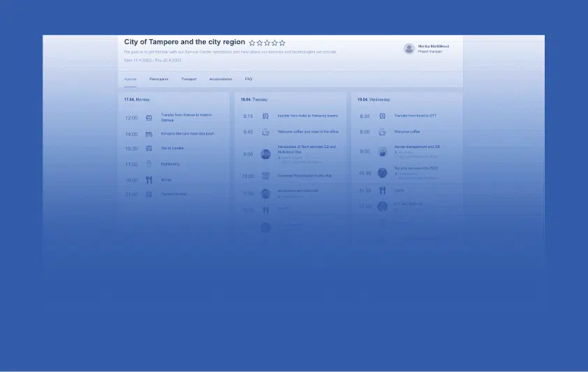Click the lunch icon at Wednesday 11:30
The height and width of the screenshot is (372, 588).
[382, 191]
